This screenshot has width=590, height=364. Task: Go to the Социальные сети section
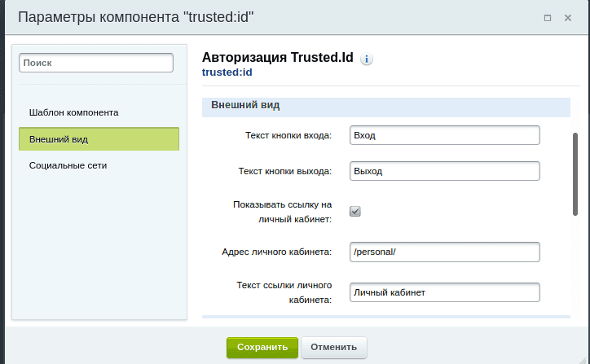tap(68, 165)
